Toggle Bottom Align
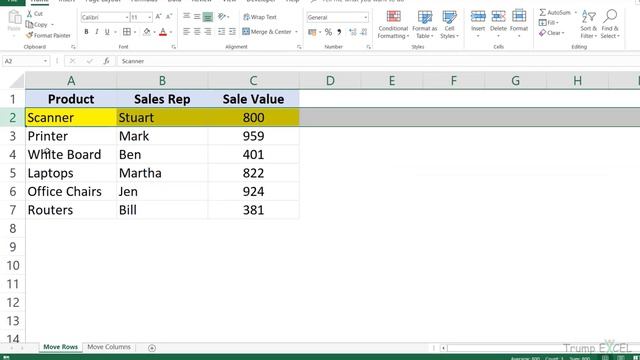Viewport: 640px width, 360px height. click(x=207, y=17)
